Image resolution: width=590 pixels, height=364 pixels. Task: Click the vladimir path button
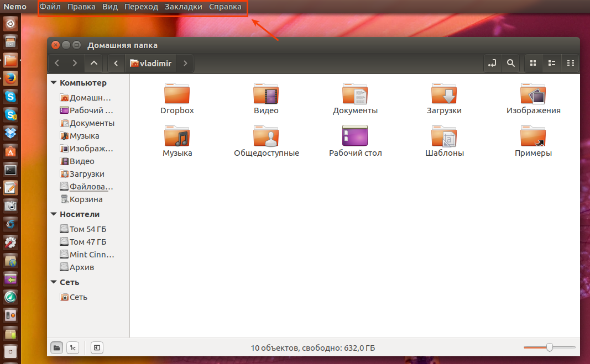point(150,63)
